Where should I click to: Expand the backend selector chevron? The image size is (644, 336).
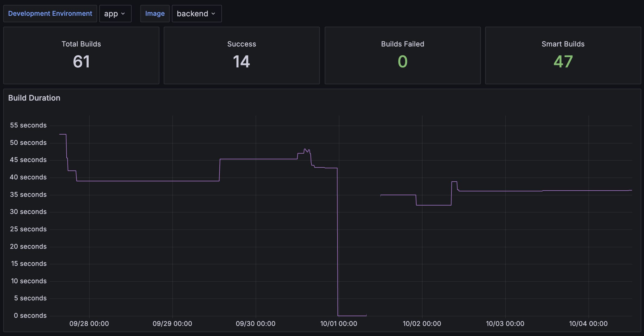click(213, 14)
